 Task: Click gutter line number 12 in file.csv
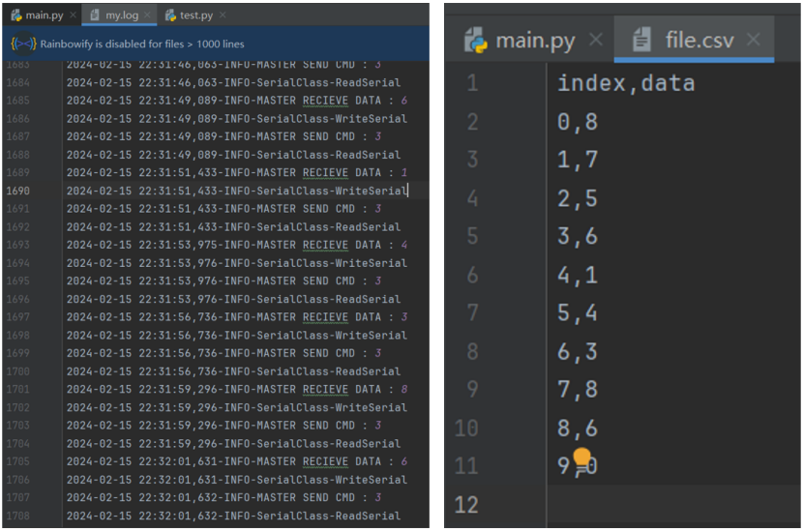[x=466, y=505]
